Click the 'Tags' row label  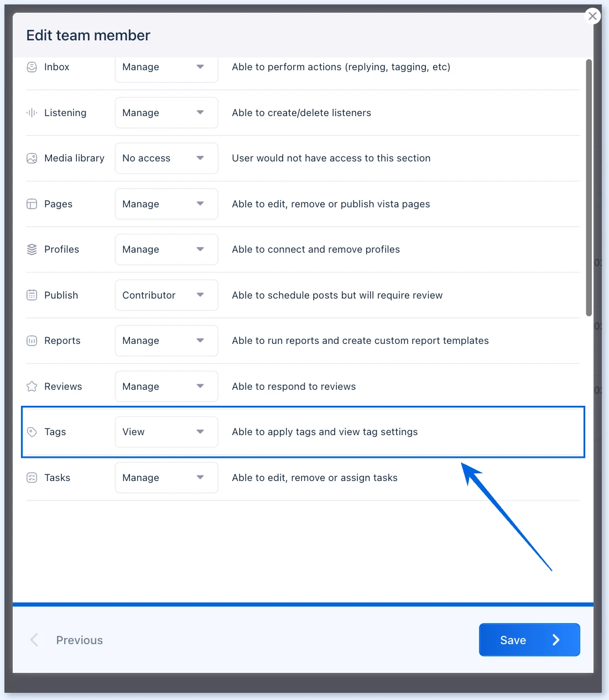coord(55,432)
